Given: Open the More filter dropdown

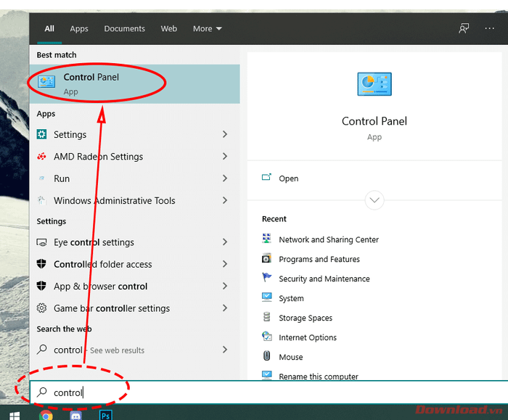Looking at the screenshot, I should point(208,29).
